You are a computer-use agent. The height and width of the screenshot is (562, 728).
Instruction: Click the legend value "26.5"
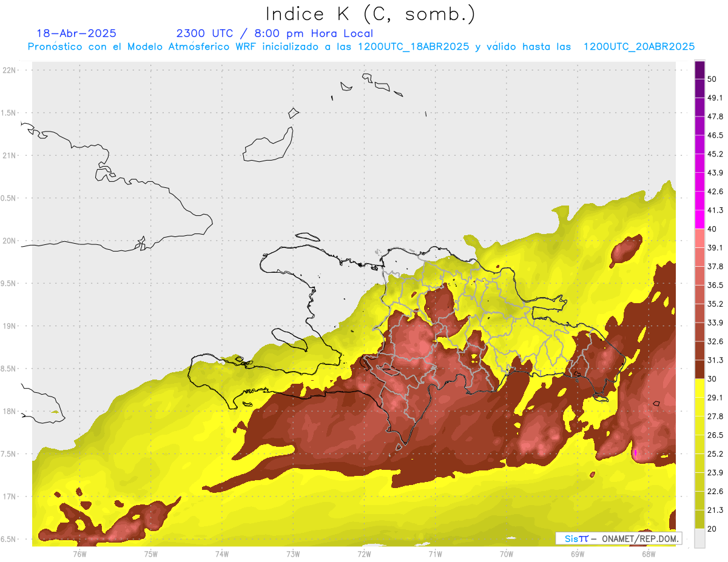pos(715,435)
